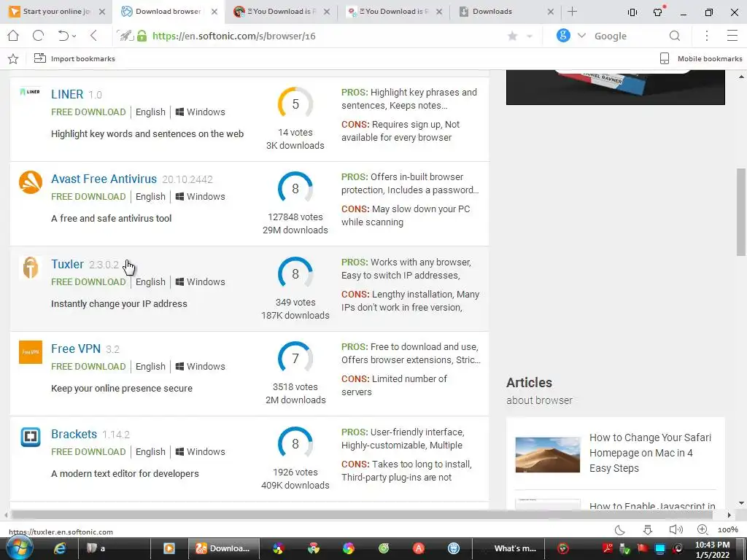Click the vertical page scrollbar thumb

pyautogui.click(x=741, y=212)
